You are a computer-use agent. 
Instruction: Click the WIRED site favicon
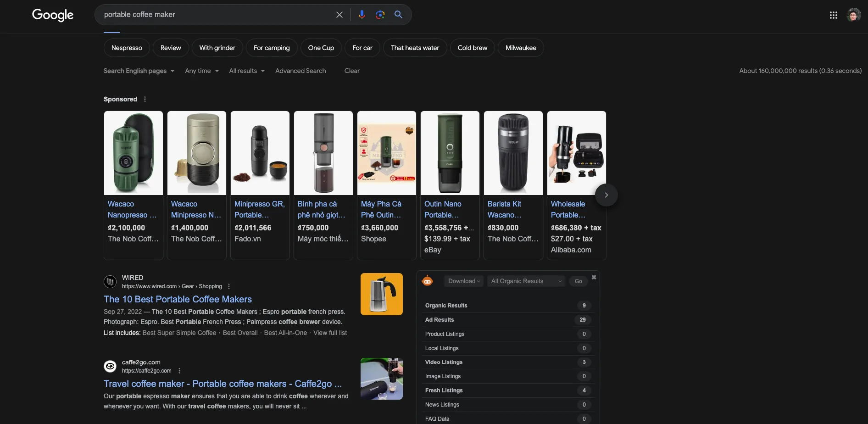click(x=110, y=282)
